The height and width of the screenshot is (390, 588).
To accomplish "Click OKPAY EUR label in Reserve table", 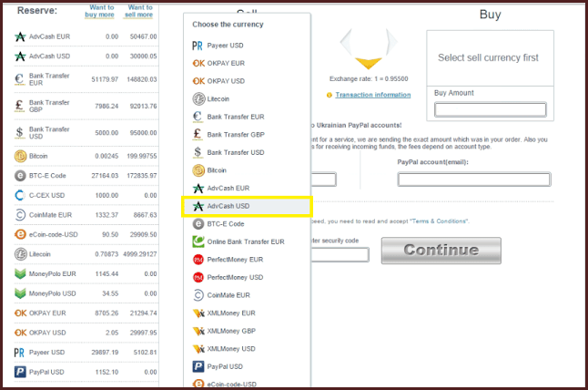I will 47,313.
